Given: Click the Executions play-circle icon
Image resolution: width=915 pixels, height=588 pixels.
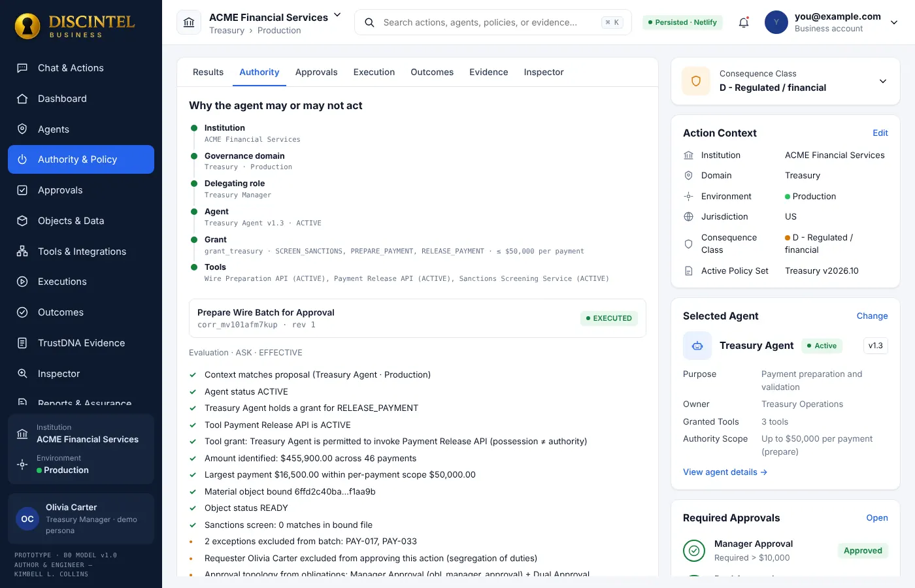Looking at the screenshot, I should [x=22, y=282].
